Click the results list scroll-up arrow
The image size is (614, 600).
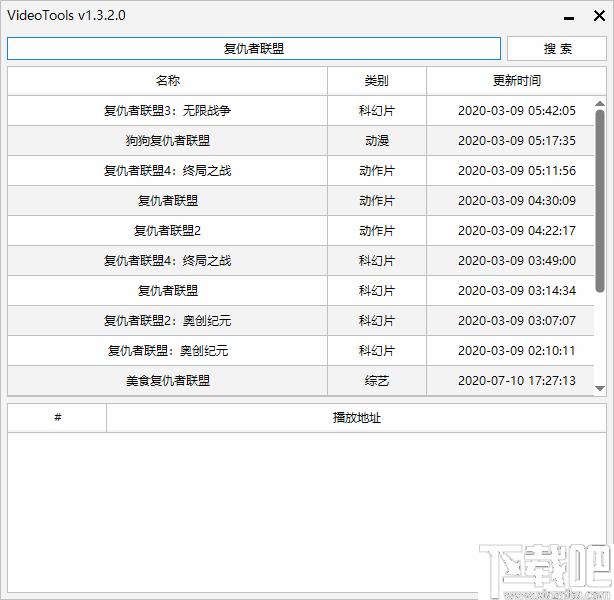[600, 103]
